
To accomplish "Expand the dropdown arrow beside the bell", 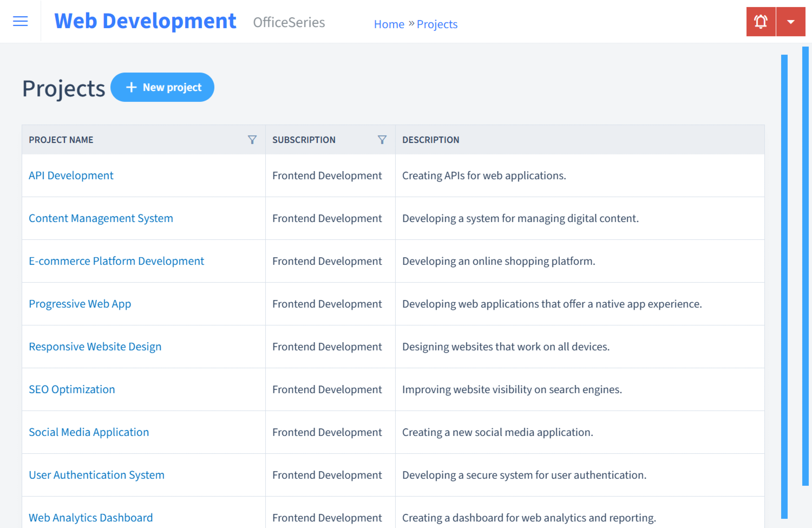I will pos(791,21).
